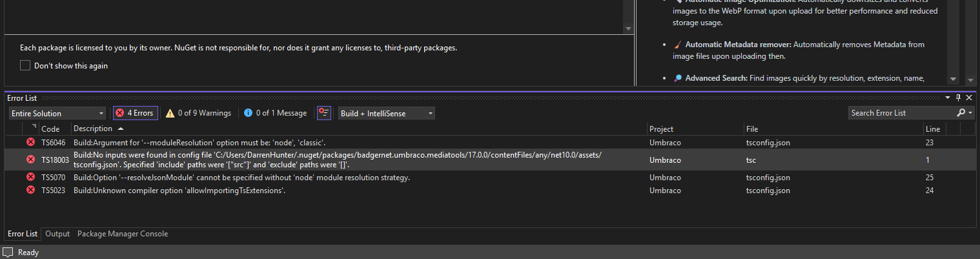The width and height of the screenshot is (980, 259).
Task: Toggle the 0 of 1 Message filter
Action: (x=275, y=113)
